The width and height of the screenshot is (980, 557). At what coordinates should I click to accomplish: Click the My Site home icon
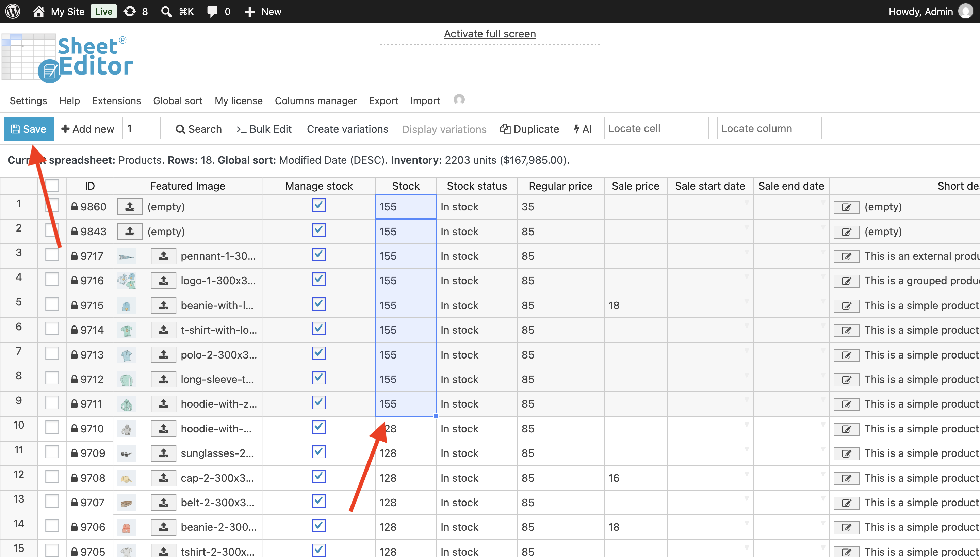tap(38, 12)
